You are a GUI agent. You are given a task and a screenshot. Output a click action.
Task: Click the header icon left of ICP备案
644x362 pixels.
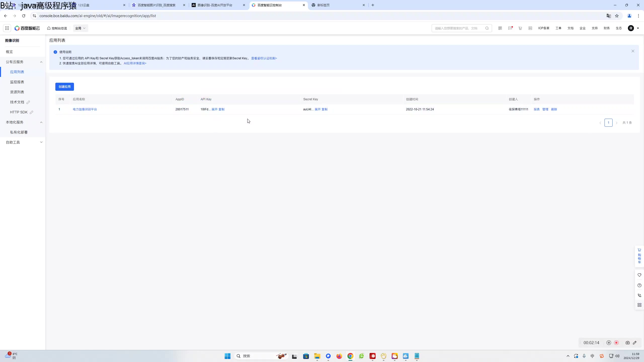530,28
